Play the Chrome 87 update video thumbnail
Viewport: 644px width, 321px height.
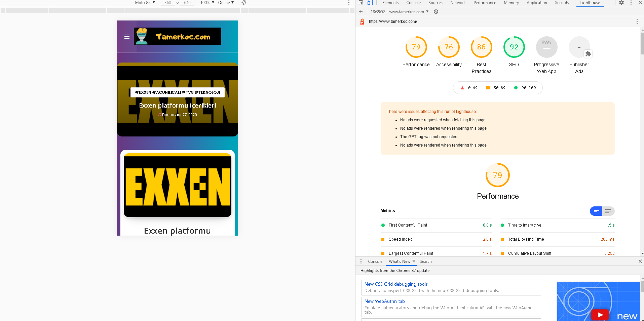(x=600, y=315)
